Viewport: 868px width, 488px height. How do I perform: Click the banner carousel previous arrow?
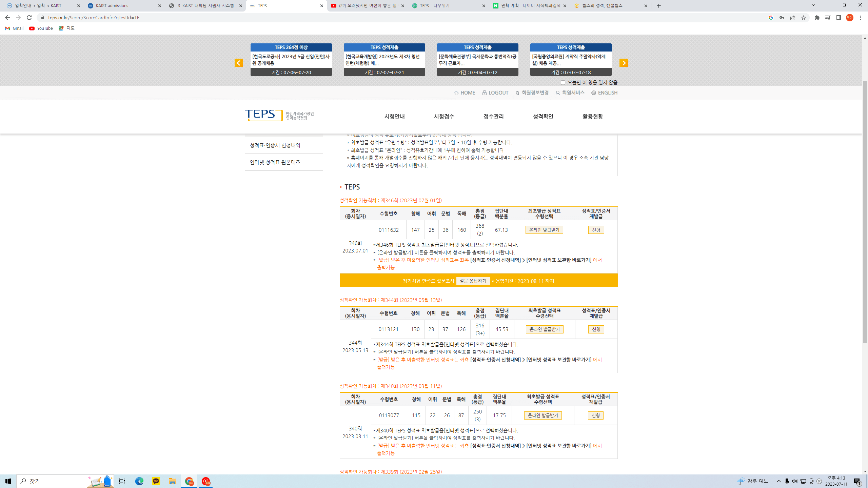pos(239,63)
